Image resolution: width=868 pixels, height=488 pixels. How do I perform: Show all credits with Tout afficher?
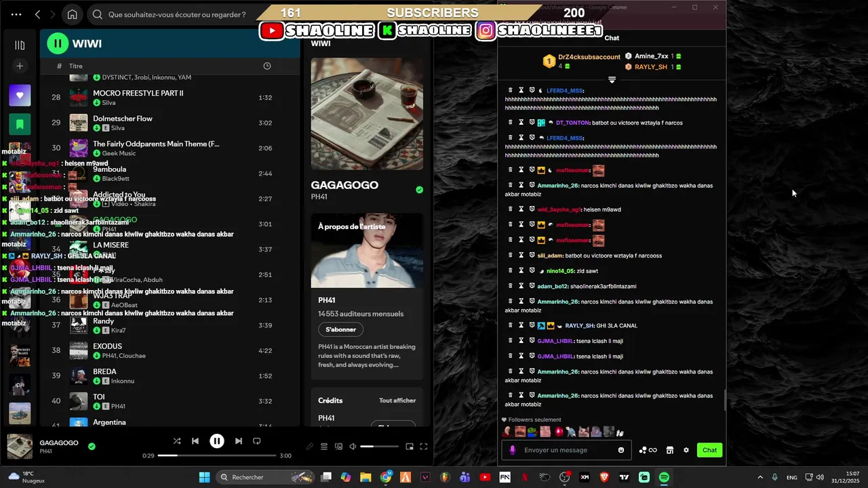pyautogui.click(x=397, y=401)
